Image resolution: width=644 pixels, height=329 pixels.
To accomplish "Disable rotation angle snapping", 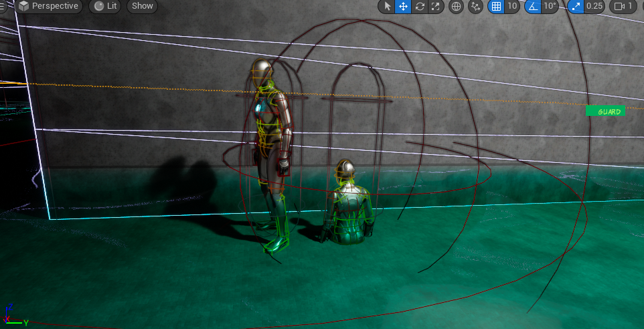I will 532,6.
